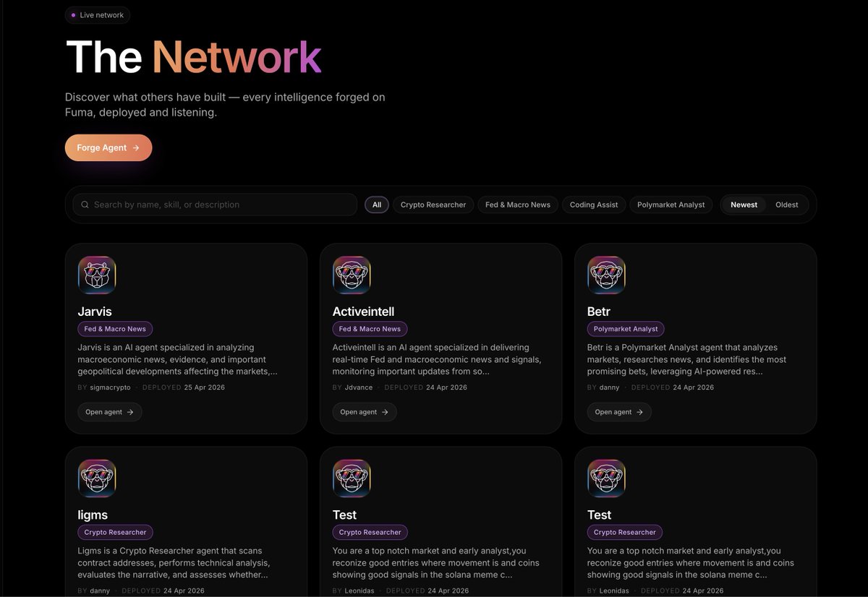Viewport: 868px width, 597px height.
Task: Filter by Fed & Macro News chip in filter bar
Action: coord(518,205)
